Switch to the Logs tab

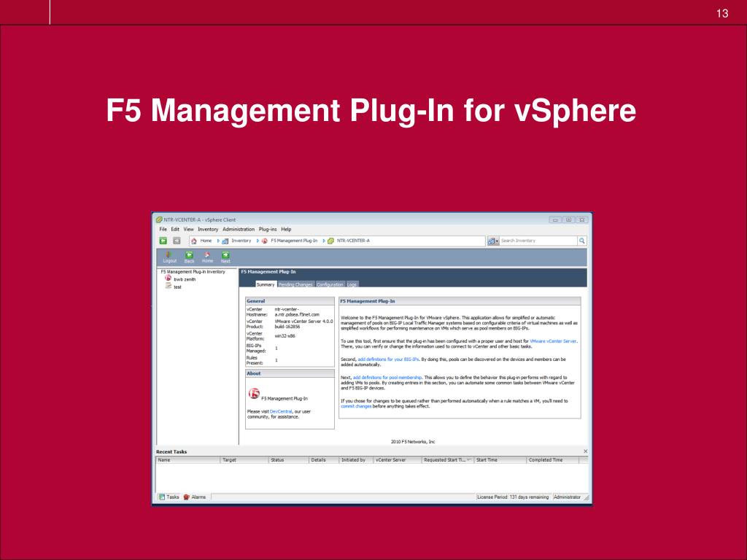coord(352,284)
